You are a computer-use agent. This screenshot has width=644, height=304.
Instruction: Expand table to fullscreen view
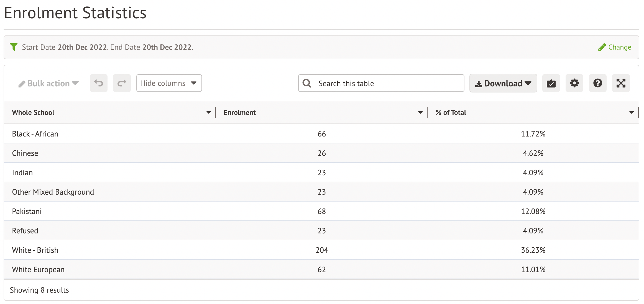pos(621,83)
